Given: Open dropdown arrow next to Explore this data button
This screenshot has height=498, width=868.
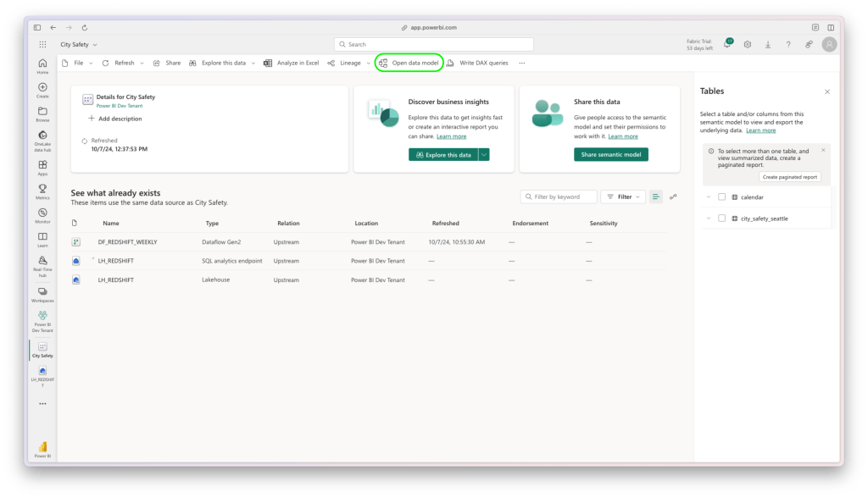Looking at the screenshot, I should click(484, 154).
